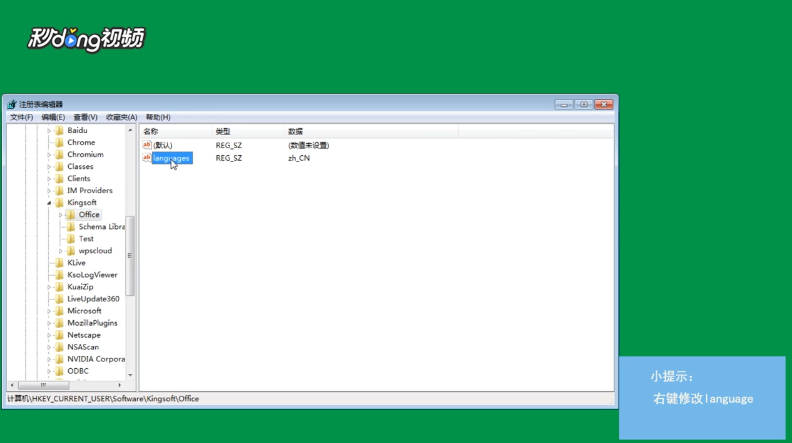Click the languages string value icon
Image resolution: width=792 pixels, height=443 pixels.
point(146,158)
